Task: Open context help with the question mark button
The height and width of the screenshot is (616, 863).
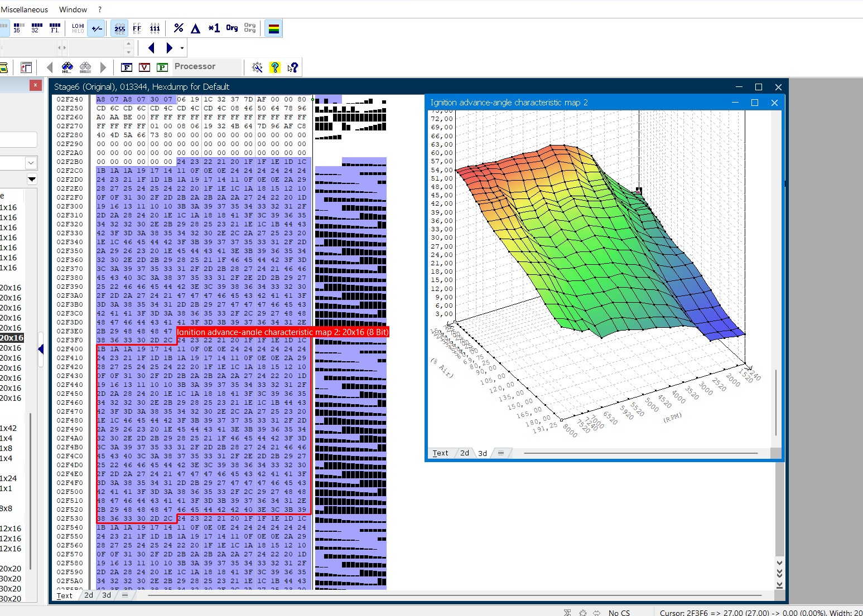Action: pos(292,67)
